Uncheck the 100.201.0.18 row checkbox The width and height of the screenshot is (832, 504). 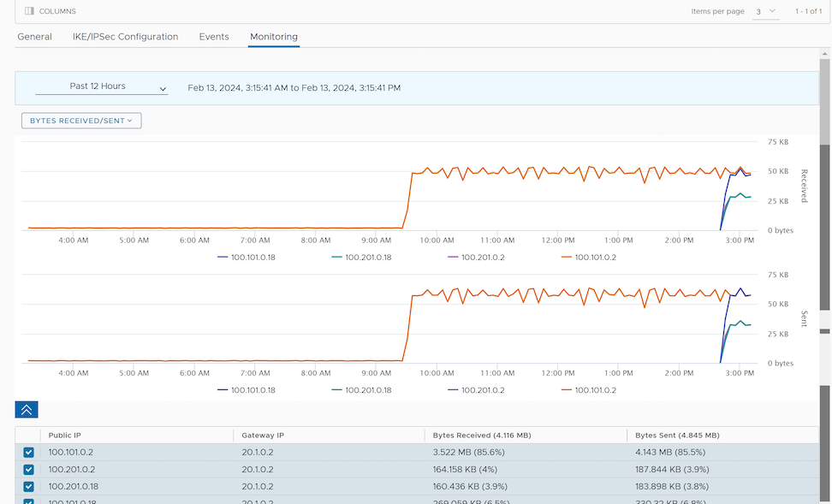[x=28, y=486]
